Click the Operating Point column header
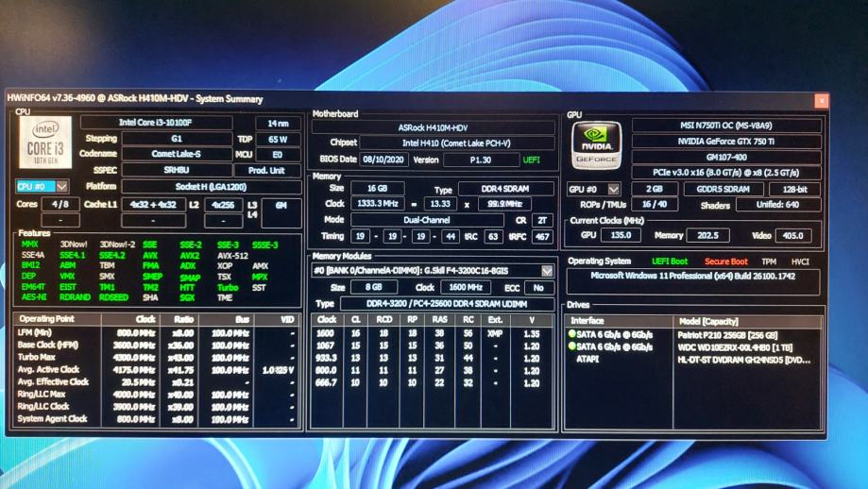Screen dimensions: 868x489 (58, 319)
